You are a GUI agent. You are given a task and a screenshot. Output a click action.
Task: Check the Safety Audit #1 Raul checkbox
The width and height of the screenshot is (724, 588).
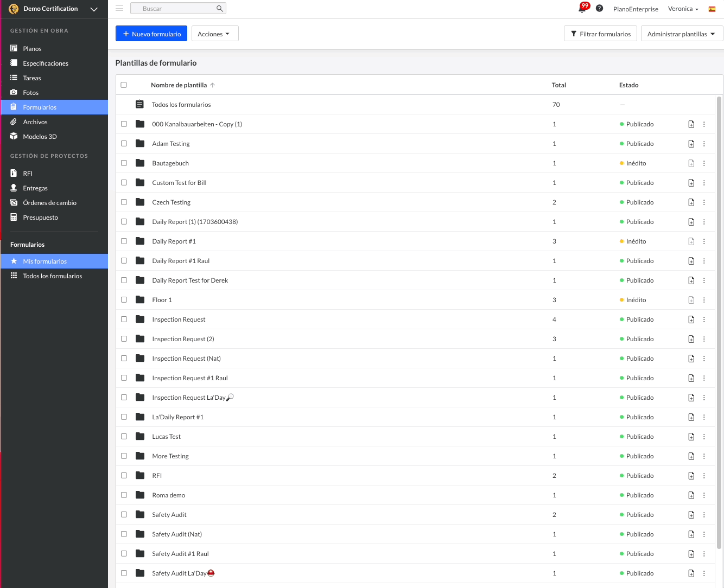(124, 554)
